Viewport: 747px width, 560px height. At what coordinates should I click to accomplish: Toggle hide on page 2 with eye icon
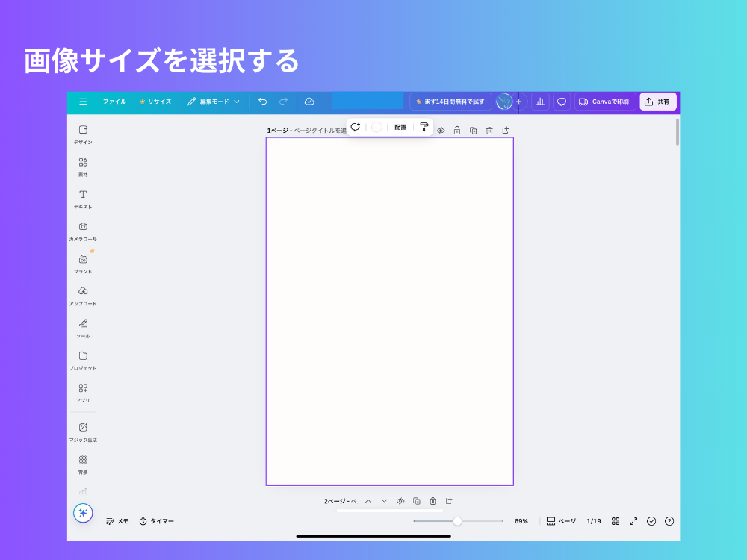pos(400,500)
